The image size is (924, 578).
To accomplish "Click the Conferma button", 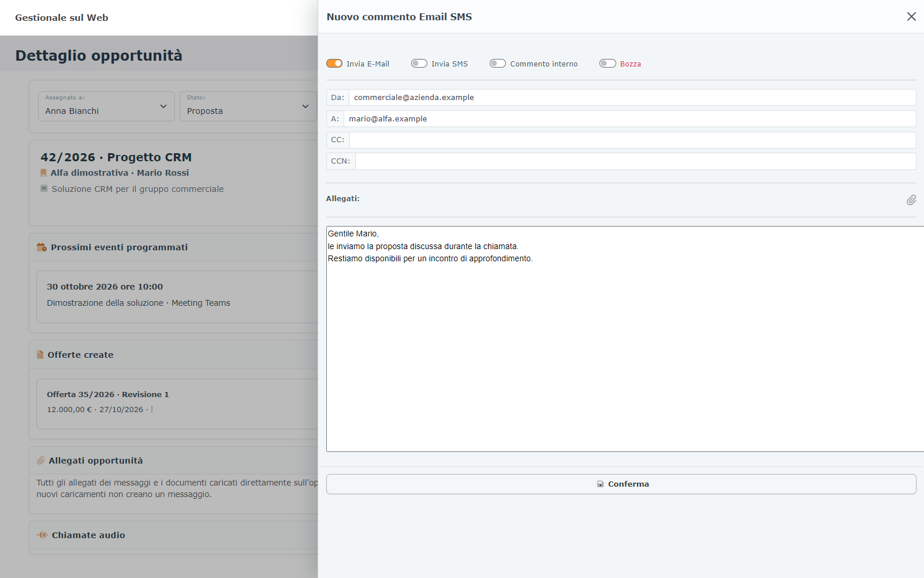I will click(x=621, y=484).
